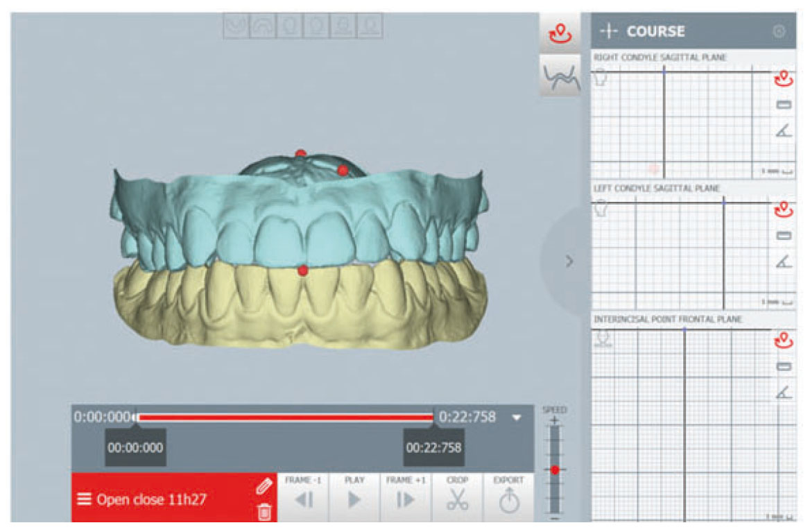
Task: Click tooth icon in Right Condyle Sagittal Plane chart
Action: point(601,78)
